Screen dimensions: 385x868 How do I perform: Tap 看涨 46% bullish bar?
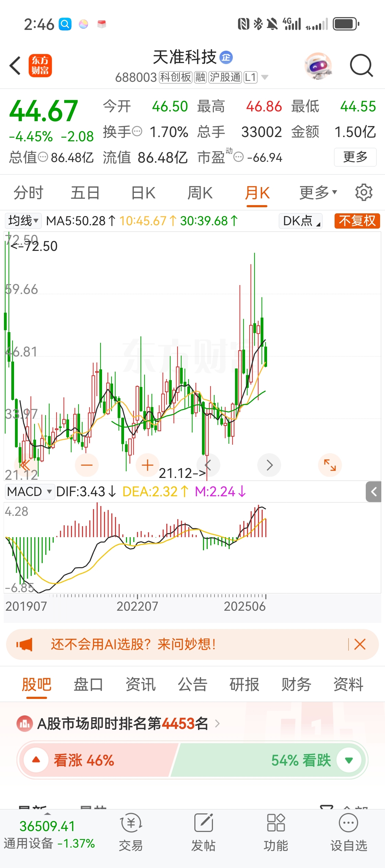click(x=98, y=760)
